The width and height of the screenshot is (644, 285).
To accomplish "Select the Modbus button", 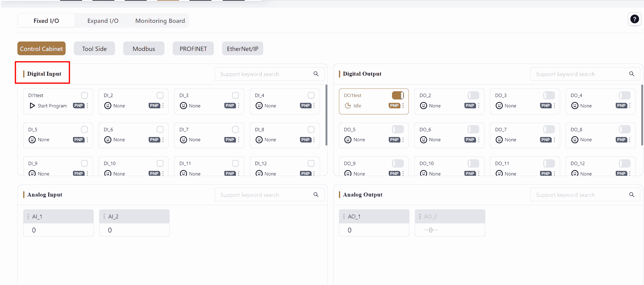I will 144,49.
